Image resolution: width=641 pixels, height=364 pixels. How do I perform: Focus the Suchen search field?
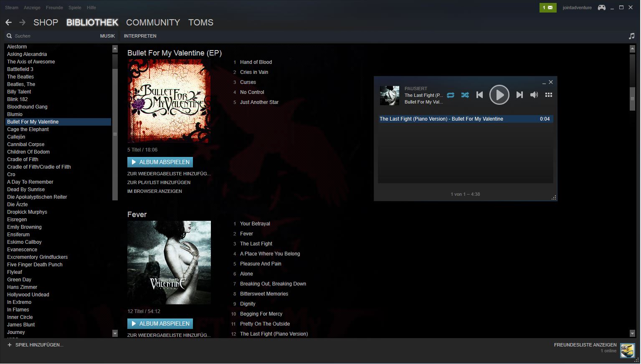click(52, 36)
